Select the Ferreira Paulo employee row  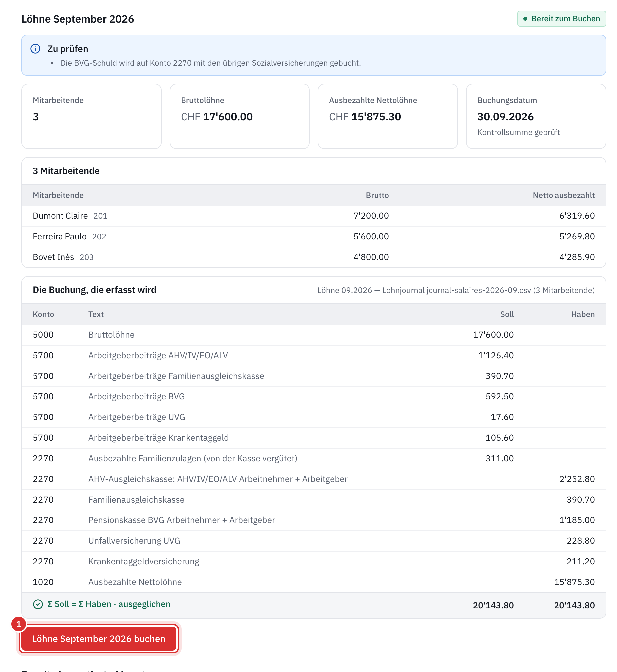point(313,237)
